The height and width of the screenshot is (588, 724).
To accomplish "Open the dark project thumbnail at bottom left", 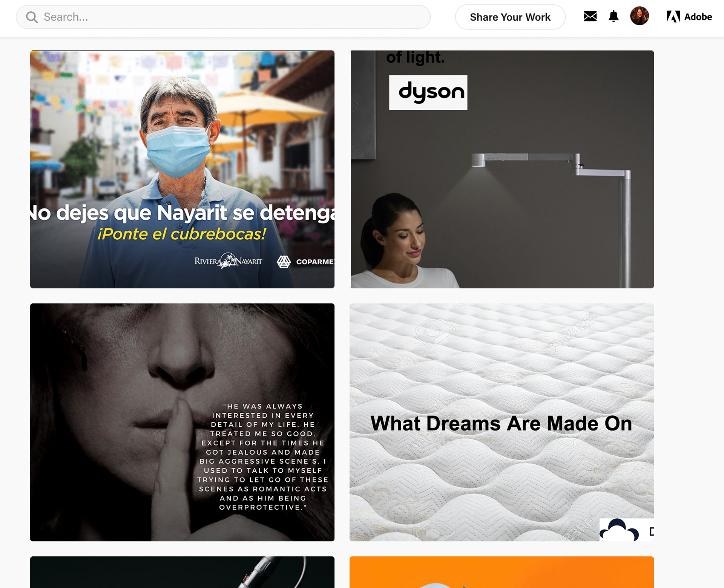I will (x=182, y=572).
